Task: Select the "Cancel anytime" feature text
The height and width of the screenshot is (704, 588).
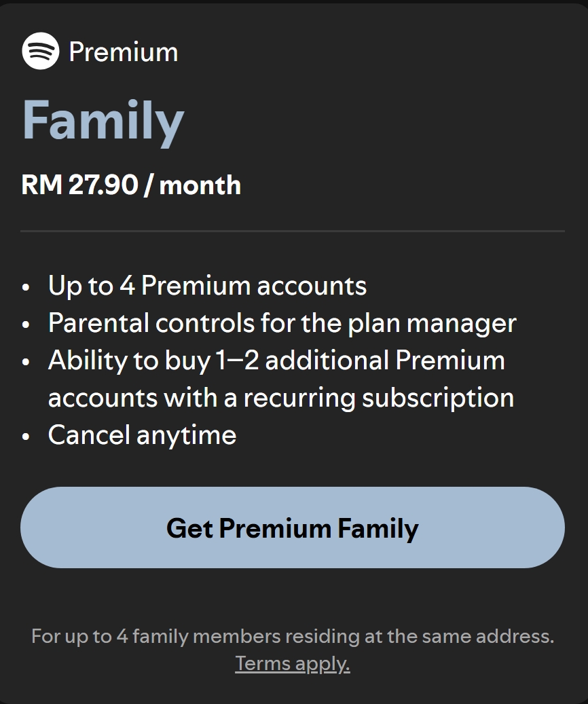Action: point(142,435)
